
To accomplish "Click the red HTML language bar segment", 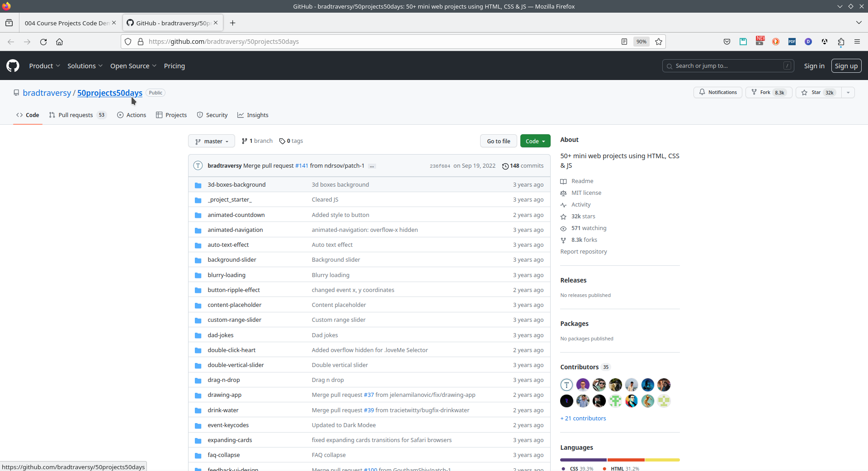I will [x=626, y=460].
